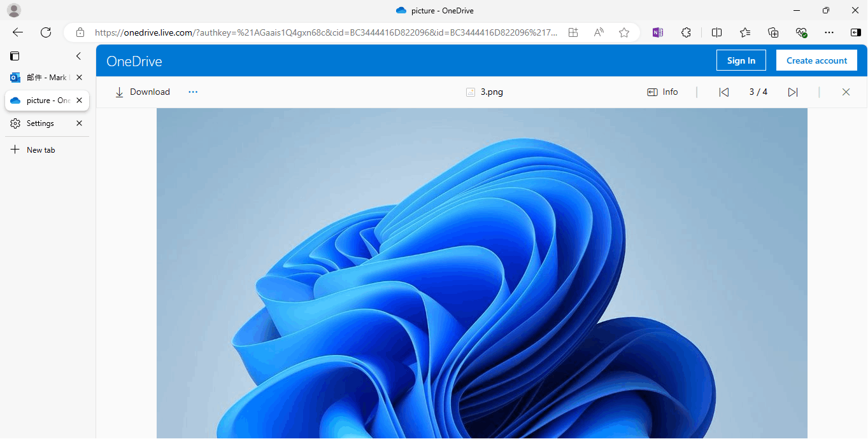Close the picture - OneDrive tab

[79, 101]
